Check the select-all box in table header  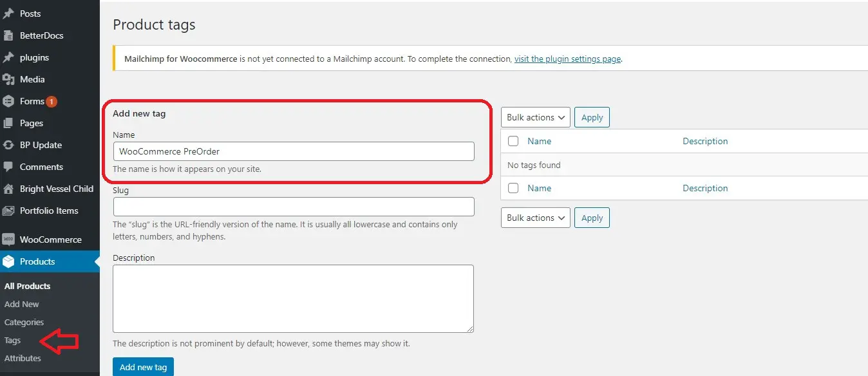tap(513, 141)
